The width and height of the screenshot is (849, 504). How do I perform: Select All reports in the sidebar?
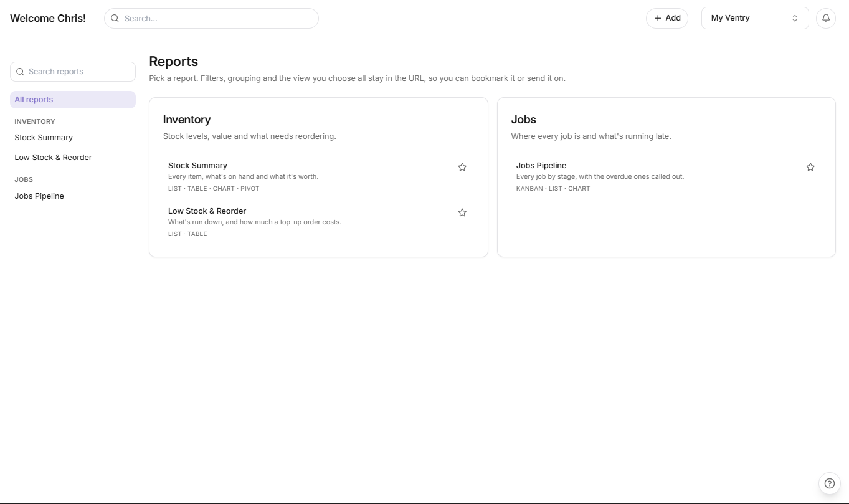pos(73,100)
